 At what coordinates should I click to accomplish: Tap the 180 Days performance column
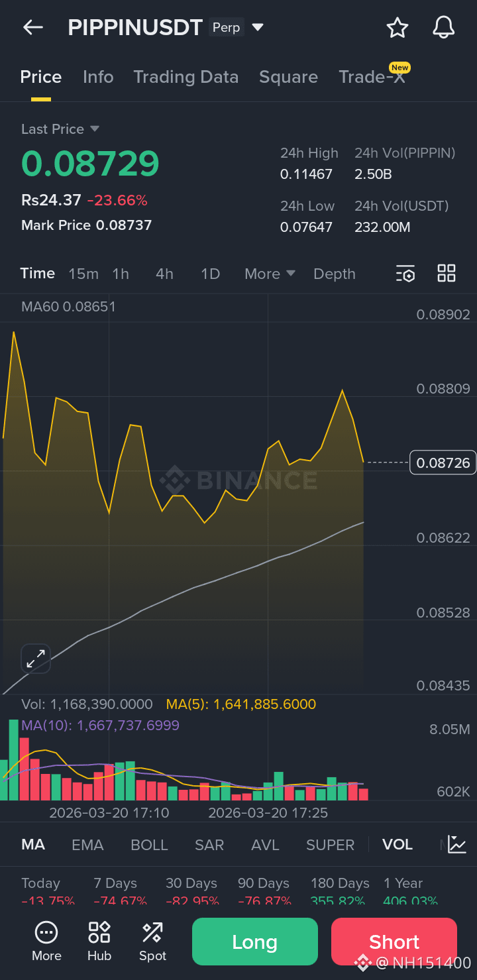click(x=340, y=891)
